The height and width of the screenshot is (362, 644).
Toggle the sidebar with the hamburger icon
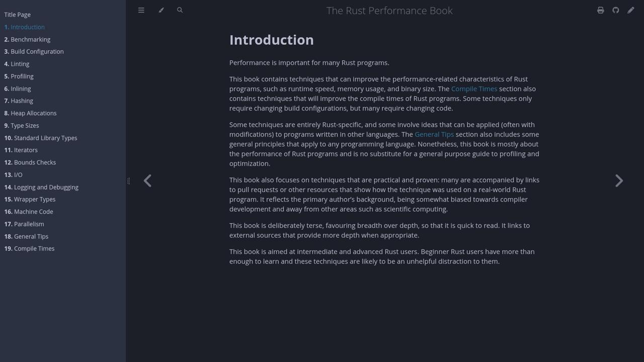pyautogui.click(x=141, y=10)
